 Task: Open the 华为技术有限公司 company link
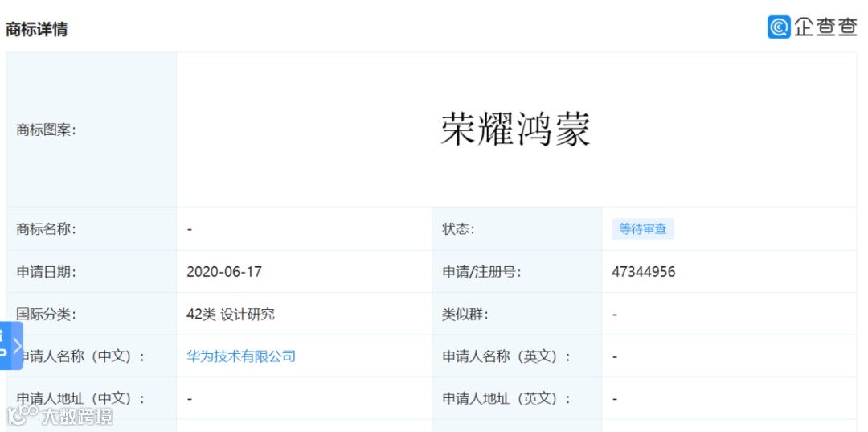click(241, 356)
